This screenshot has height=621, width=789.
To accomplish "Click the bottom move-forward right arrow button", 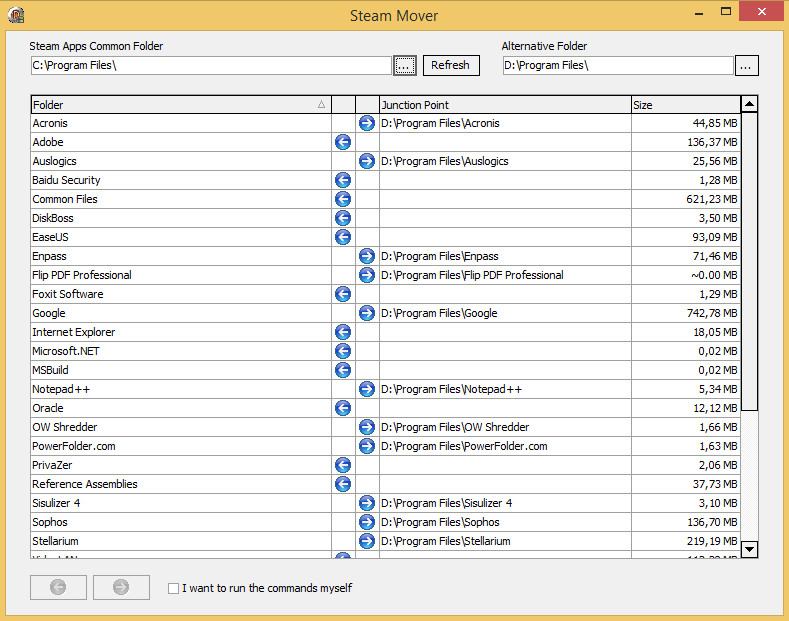I will tap(121, 587).
